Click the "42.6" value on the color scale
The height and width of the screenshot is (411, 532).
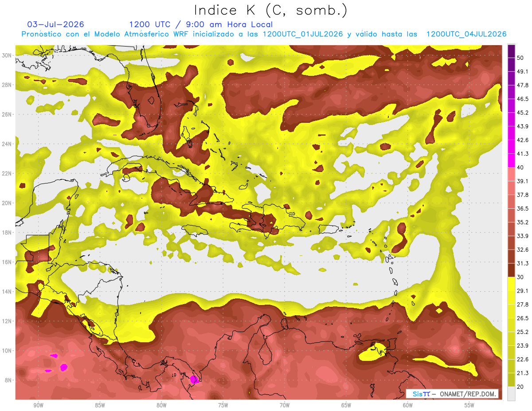click(x=523, y=140)
